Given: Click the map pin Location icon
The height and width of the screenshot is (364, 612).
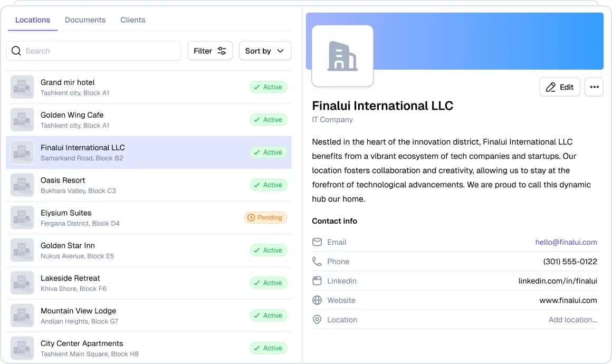Looking at the screenshot, I should (x=317, y=320).
